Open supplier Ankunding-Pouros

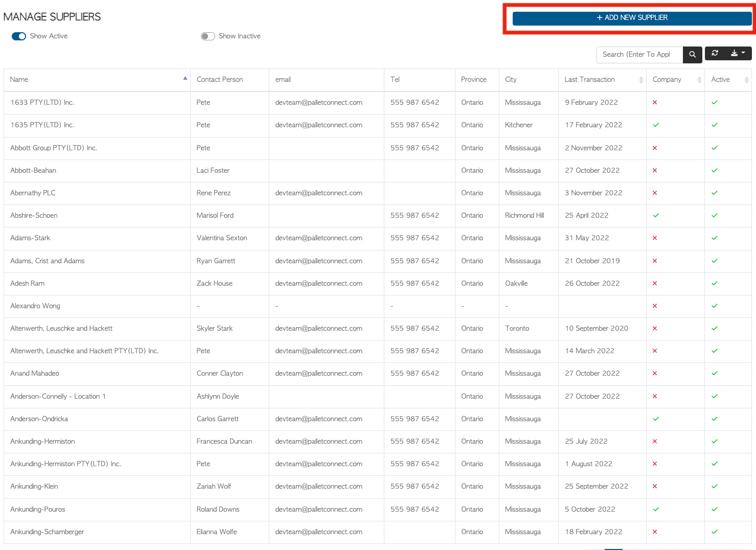point(38,510)
